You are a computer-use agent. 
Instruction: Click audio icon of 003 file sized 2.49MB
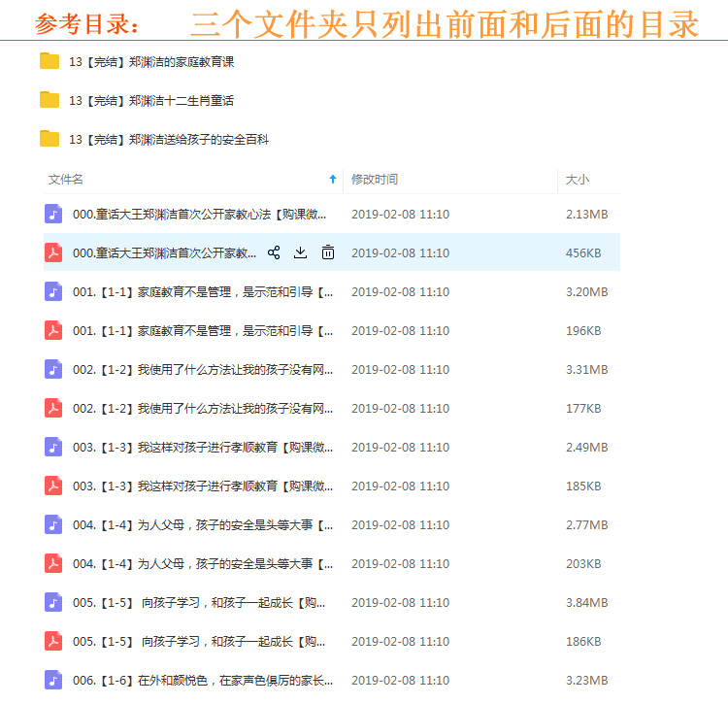tap(53, 447)
